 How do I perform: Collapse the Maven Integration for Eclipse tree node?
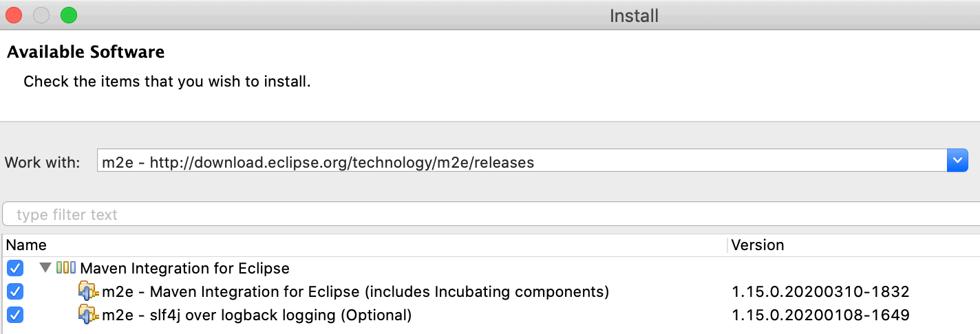point(45,267)
